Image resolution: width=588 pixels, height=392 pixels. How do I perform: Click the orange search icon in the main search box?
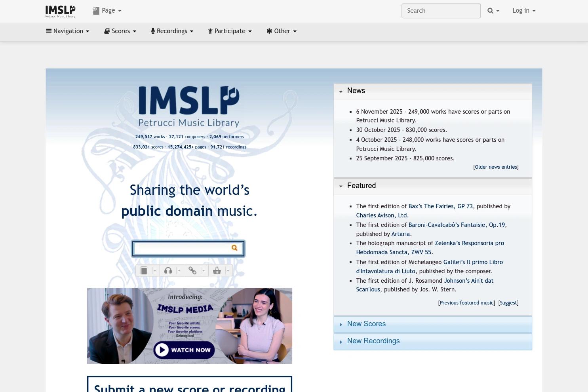[x=234, y=248]
